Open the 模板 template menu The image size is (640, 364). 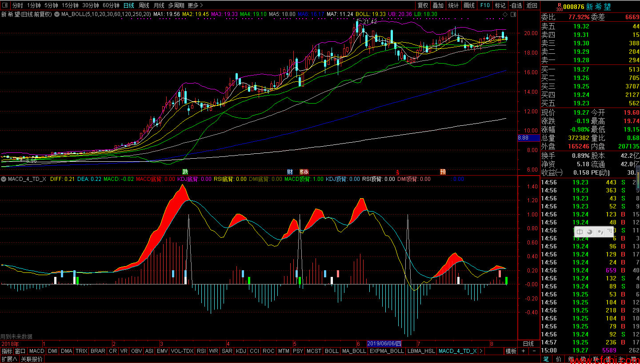coord(511,351)
